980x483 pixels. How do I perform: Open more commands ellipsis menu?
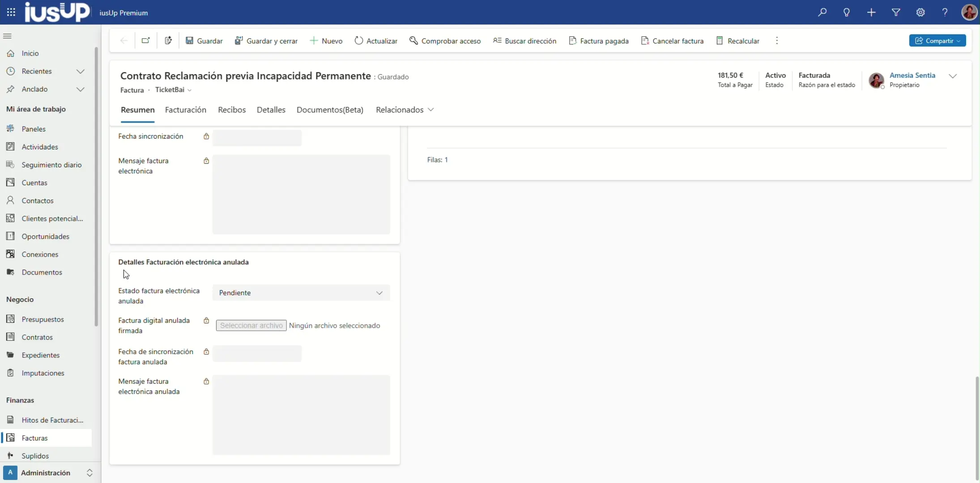777,41
